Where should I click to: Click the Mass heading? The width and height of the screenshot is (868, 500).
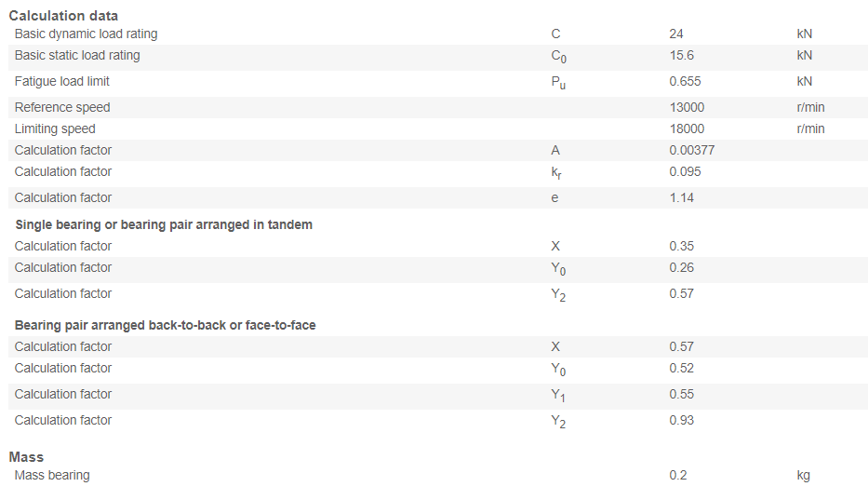coord(26,457)
